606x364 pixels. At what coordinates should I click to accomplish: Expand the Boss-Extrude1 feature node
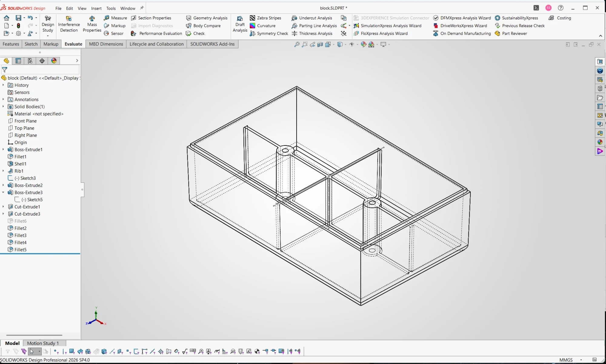[3, 149]
